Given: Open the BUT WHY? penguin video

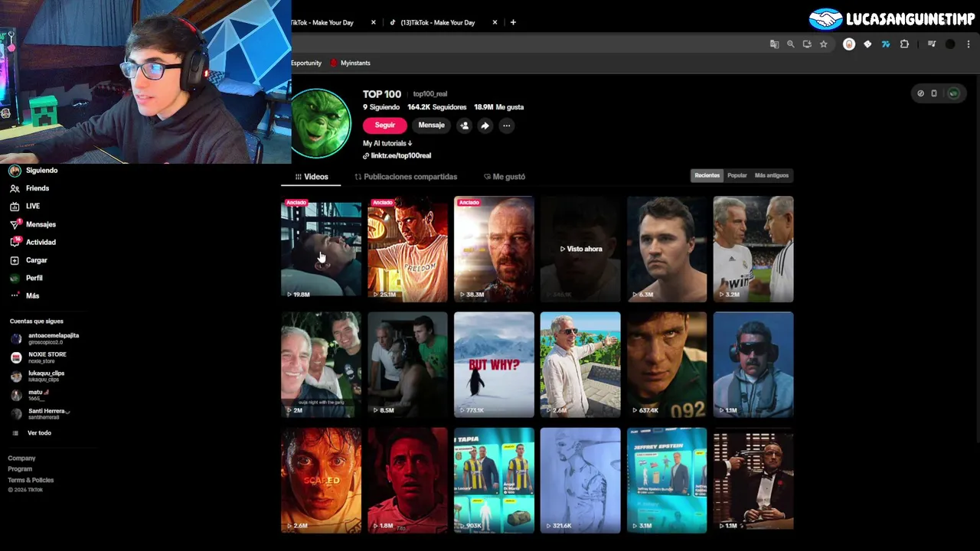Looking at the screenshot, I should click(x=494, y=364).
